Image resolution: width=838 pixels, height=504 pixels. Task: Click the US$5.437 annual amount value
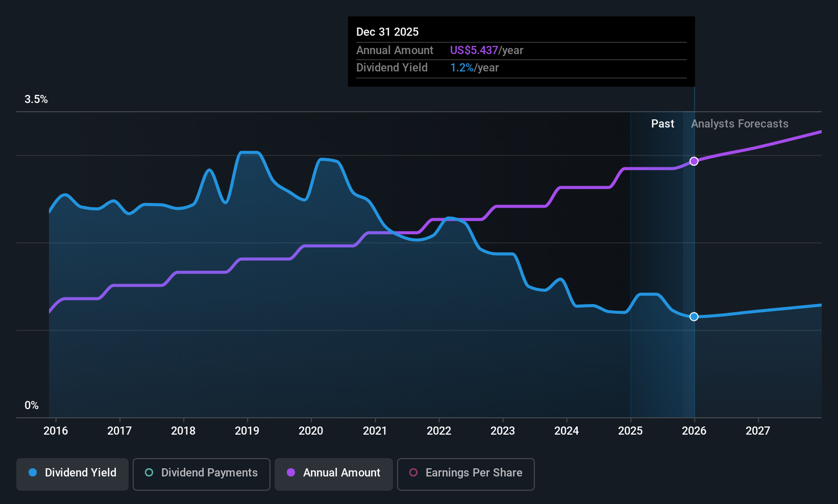[474, 50]
